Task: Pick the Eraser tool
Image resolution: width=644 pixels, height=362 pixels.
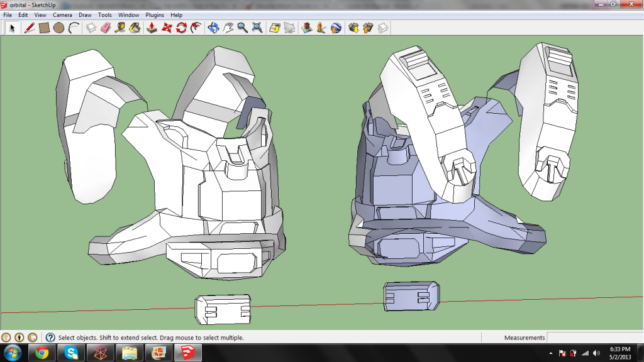Action: tap(105, 28)
